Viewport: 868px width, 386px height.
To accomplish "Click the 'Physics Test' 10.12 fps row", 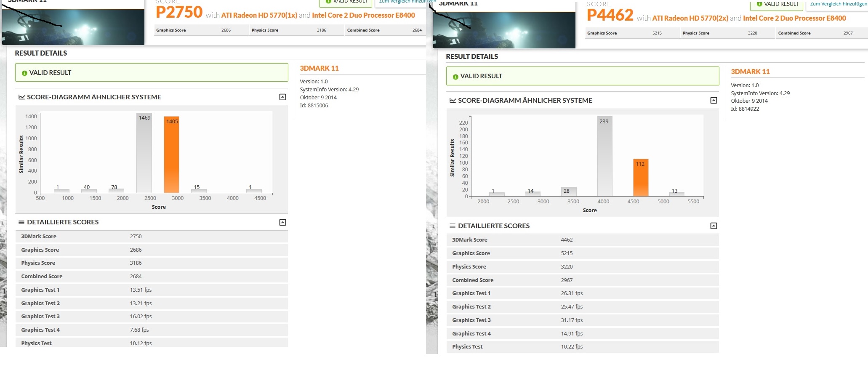I will click(x=152, y=343).
